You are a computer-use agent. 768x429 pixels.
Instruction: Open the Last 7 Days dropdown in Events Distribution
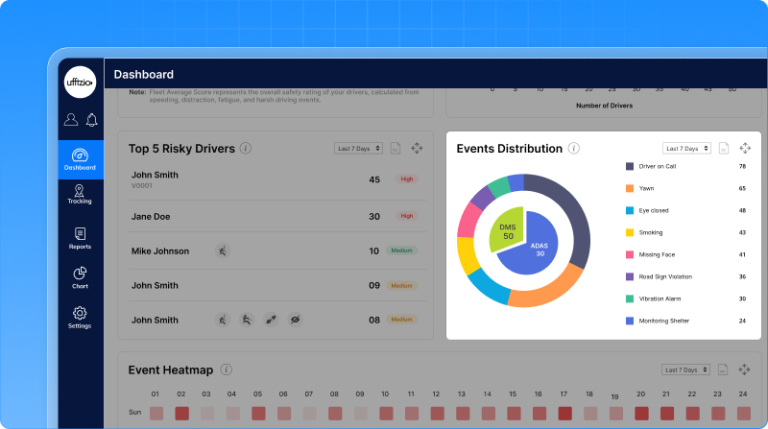point(686,148)
